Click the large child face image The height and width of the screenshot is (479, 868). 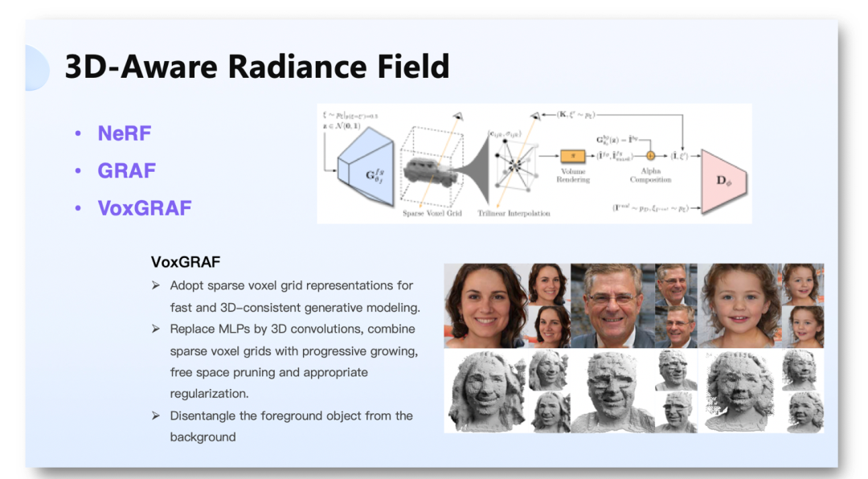(x=739, y=305)
